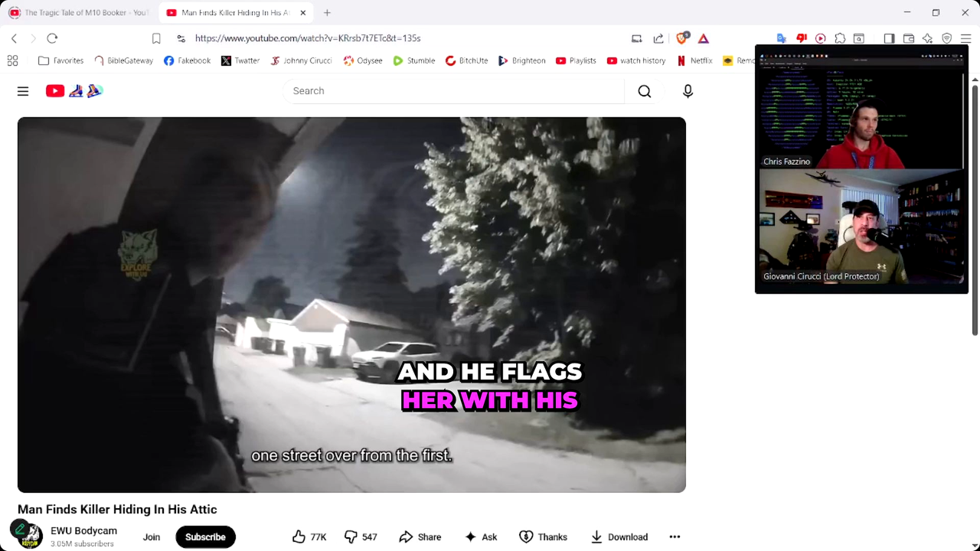Toggle the Brave VPN shield icon
The height and width of the screenshot is (551, 980).
946,38
